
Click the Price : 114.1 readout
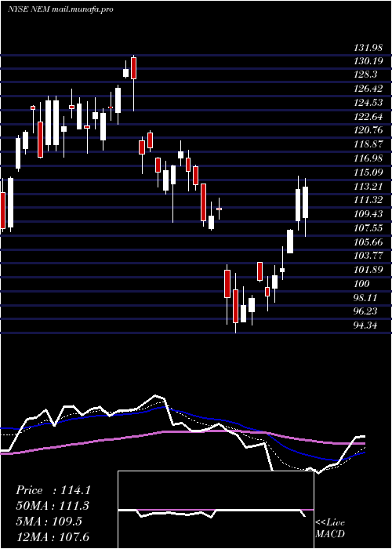pos(53,490)
